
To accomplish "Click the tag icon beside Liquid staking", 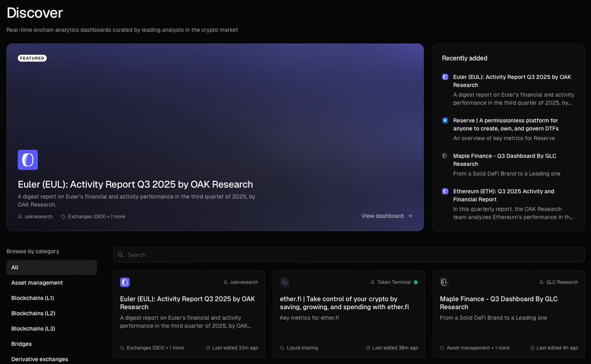I will click(x=282, y=348).
